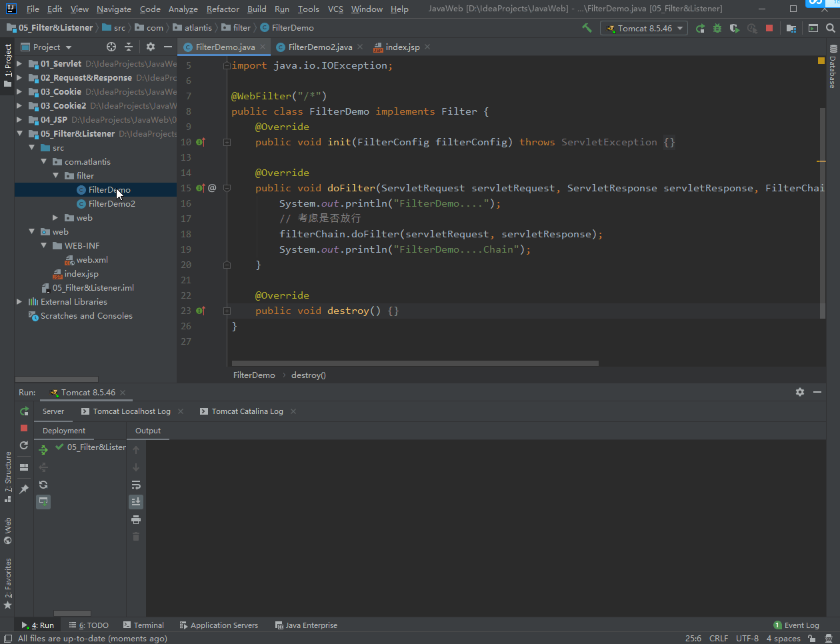840x644 pixels.
Task: Open Tomcat 8.5.46 run configuration dropdown
Action: [x=644, y=28]
